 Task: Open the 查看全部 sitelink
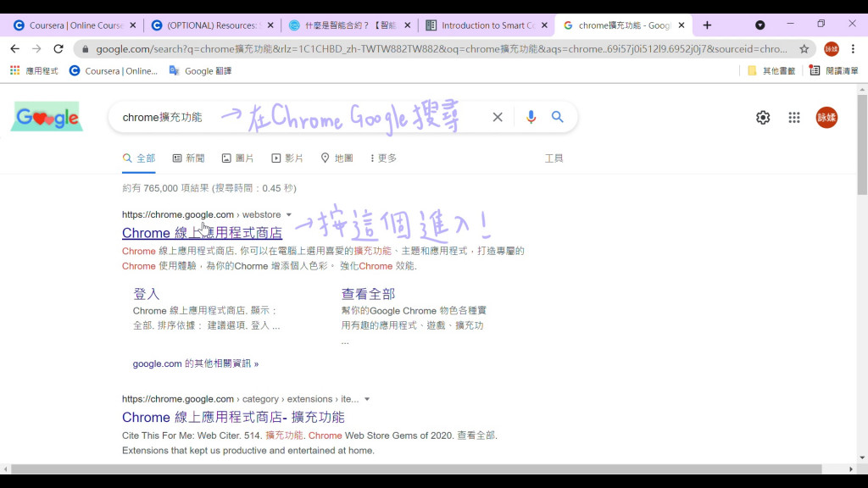[368, 294]
